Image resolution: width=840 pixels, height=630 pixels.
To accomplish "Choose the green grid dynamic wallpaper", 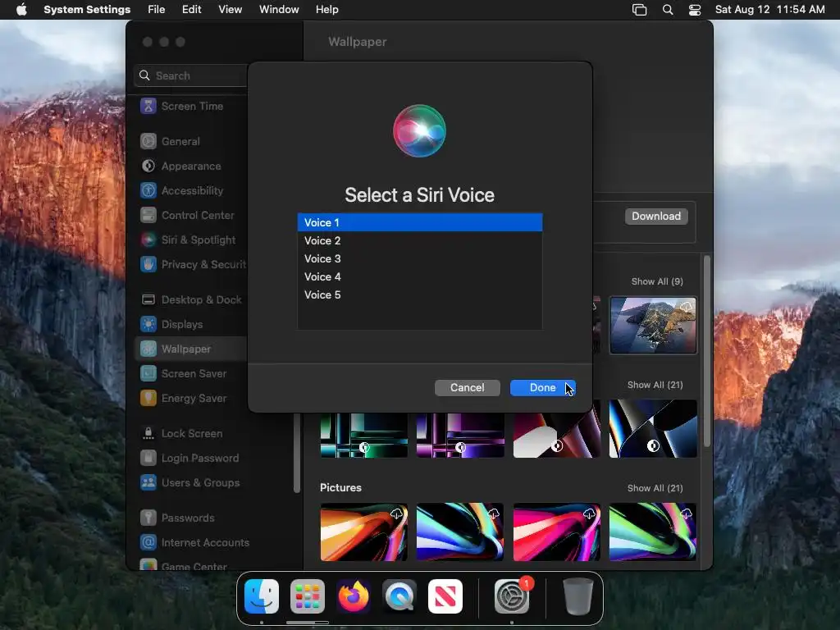I will 363,435.
